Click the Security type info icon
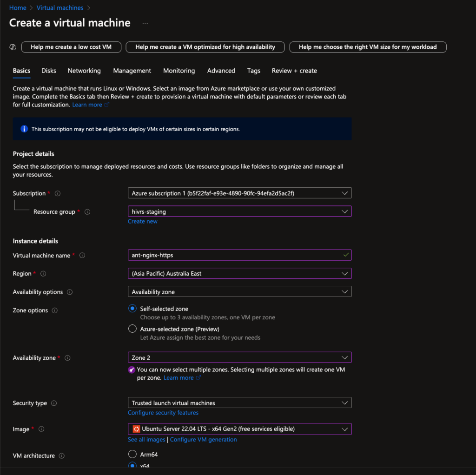The width and height of the screenshot is (476, 475). tap(54, 403)
